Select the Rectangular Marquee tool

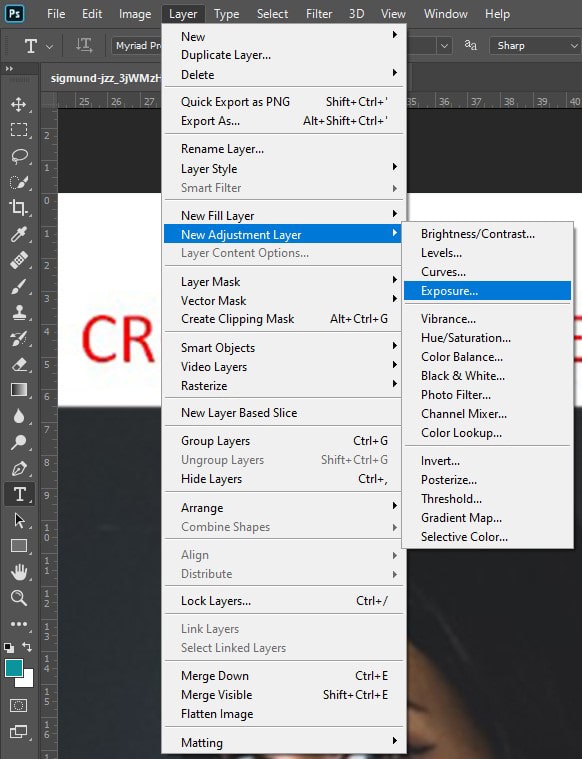click(x=19, y=130)
